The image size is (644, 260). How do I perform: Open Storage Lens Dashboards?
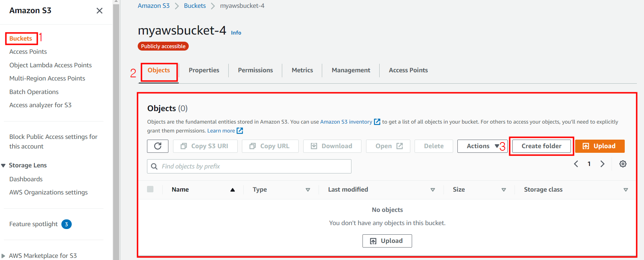26,179
